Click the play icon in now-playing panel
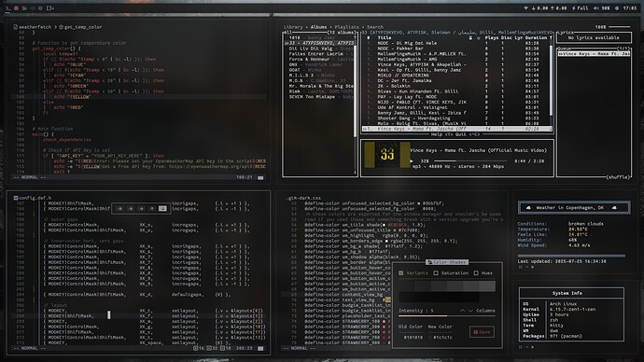The image size is (644, 362). (x=412, y=161)
